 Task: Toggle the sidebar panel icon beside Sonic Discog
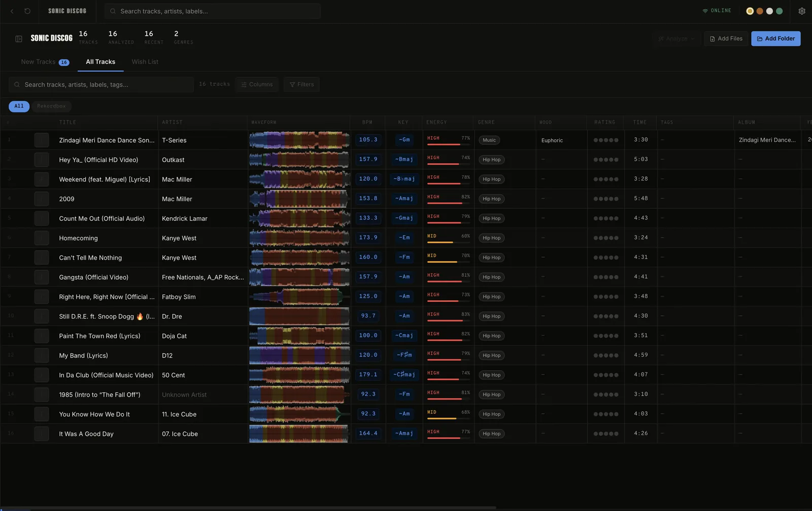tap(19, 39)
